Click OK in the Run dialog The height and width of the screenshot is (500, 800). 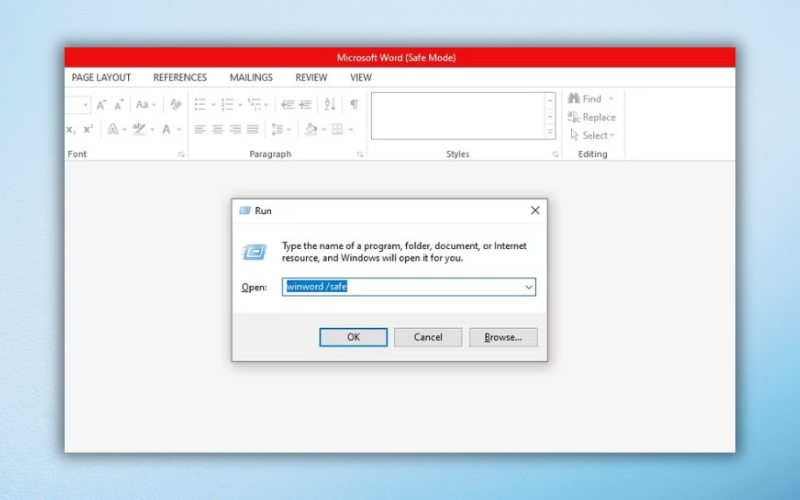[x=353, y=337]
